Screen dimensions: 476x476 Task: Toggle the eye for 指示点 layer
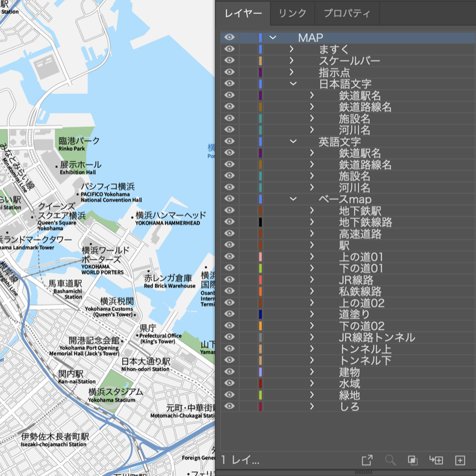230,72
